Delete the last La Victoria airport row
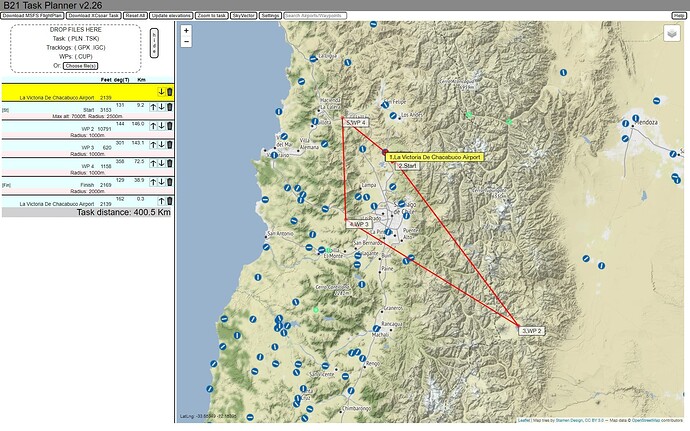 (x=169, y=201)
